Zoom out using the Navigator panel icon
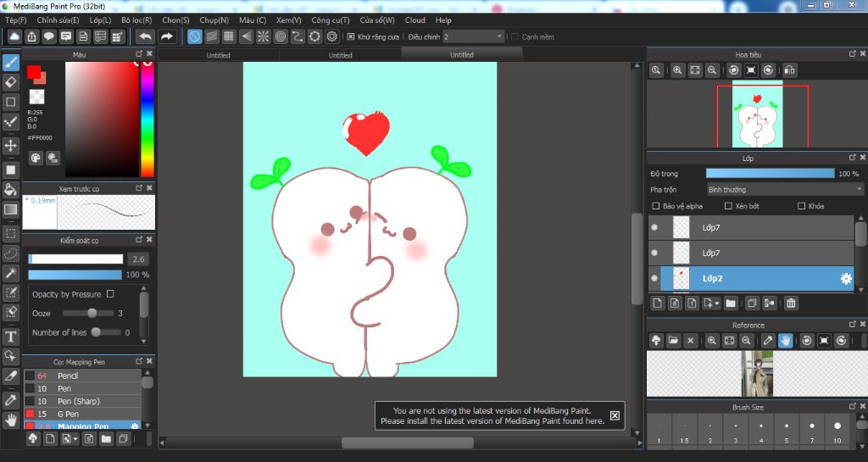The image size is (868, 462). click(x=712, y=70)
